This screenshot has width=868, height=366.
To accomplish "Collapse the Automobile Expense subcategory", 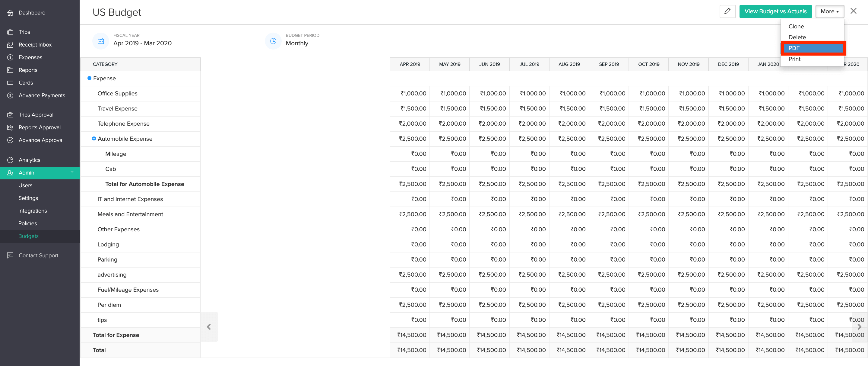I will [94, 139].
